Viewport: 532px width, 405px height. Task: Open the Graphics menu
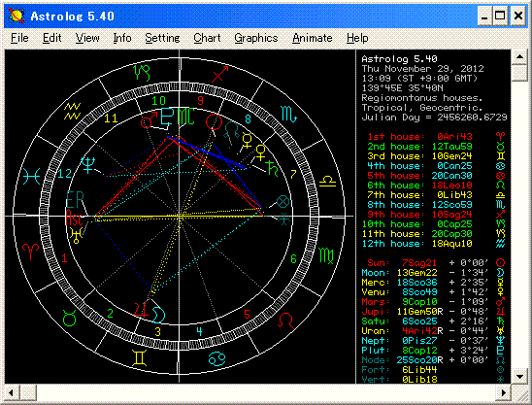click(256, 38)
